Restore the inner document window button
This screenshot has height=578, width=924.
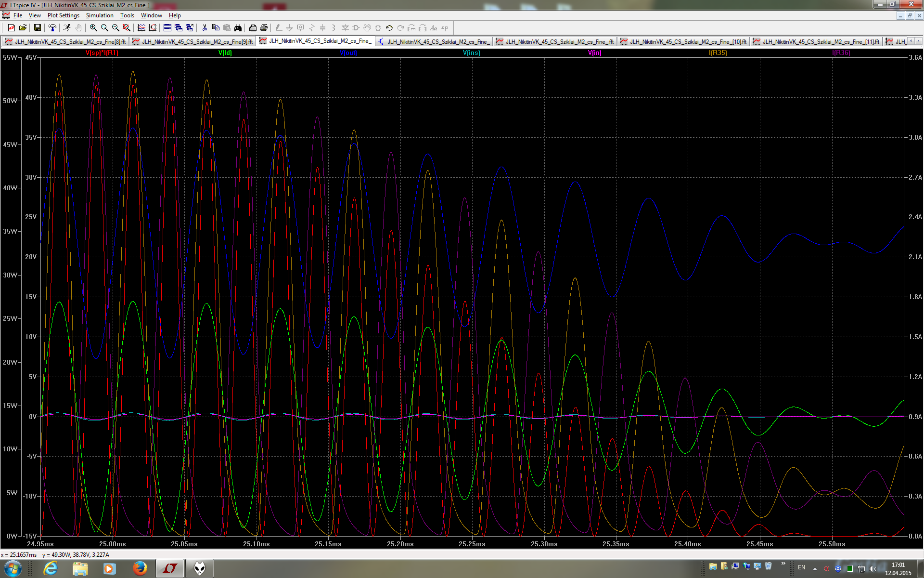910,15
